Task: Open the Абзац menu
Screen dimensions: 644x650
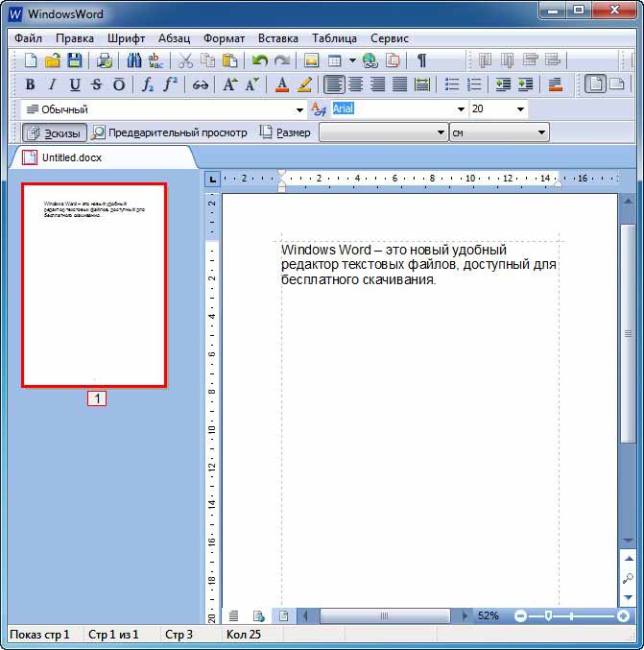Action: (x=174, y=38)
